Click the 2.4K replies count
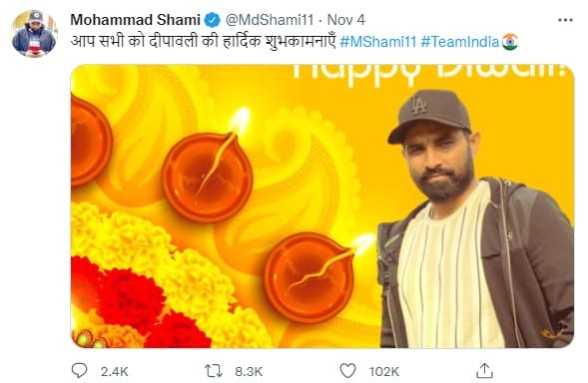The height and width of the screenshot is (383, 588). (x=115, y=372)
